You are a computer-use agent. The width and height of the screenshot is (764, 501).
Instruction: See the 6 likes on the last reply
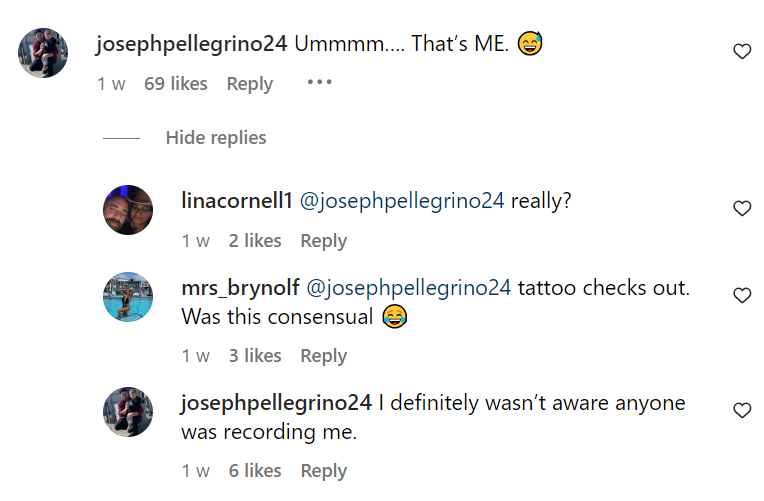(x=255, y=471)
